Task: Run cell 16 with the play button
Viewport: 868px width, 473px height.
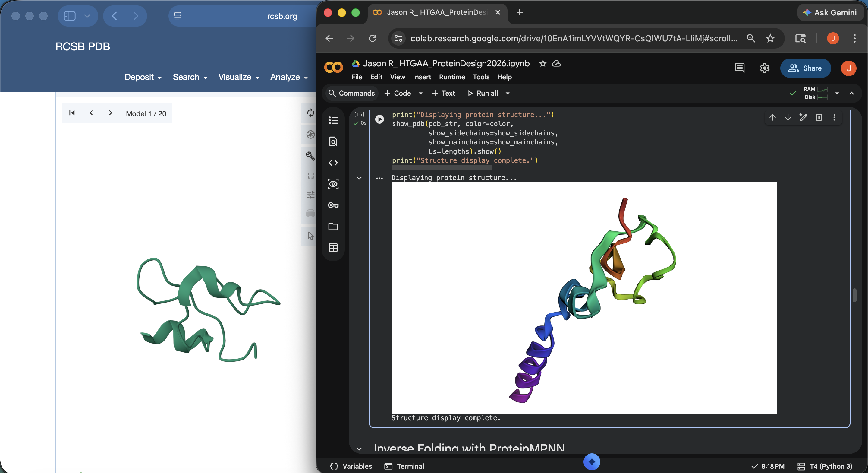Action: pyautogui.click(x=379, y=119)
